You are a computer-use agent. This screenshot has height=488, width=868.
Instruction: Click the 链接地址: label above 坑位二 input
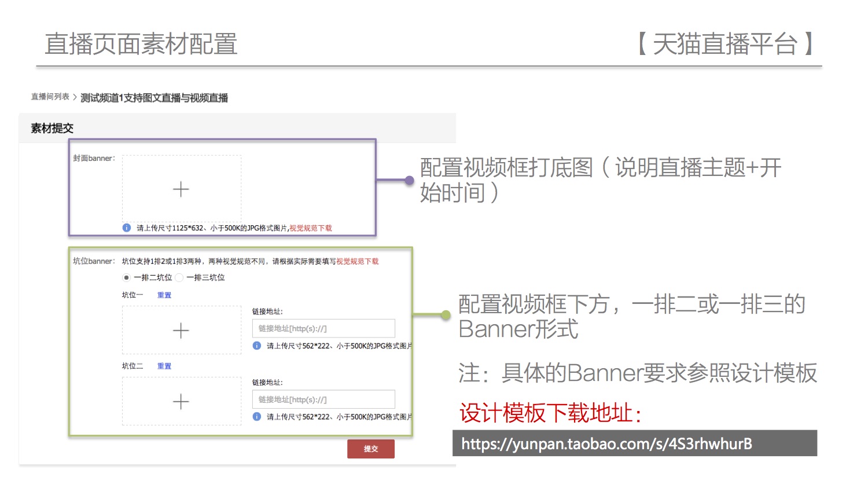tap(267, 382)
